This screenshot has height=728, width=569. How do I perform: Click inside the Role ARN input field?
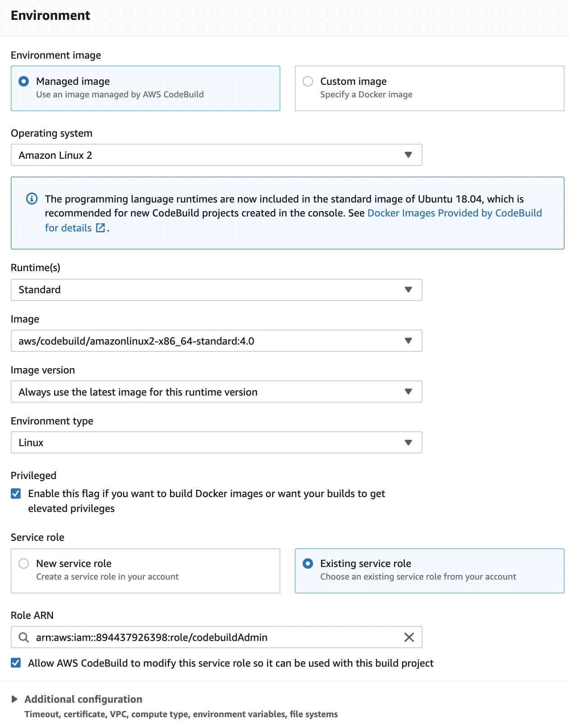pos(180,637)
